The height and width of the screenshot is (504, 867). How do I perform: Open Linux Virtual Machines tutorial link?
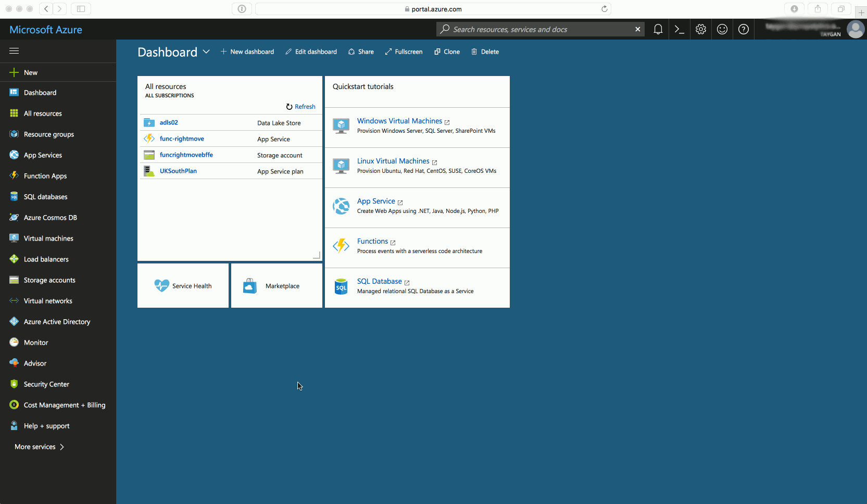pos(393,161)
